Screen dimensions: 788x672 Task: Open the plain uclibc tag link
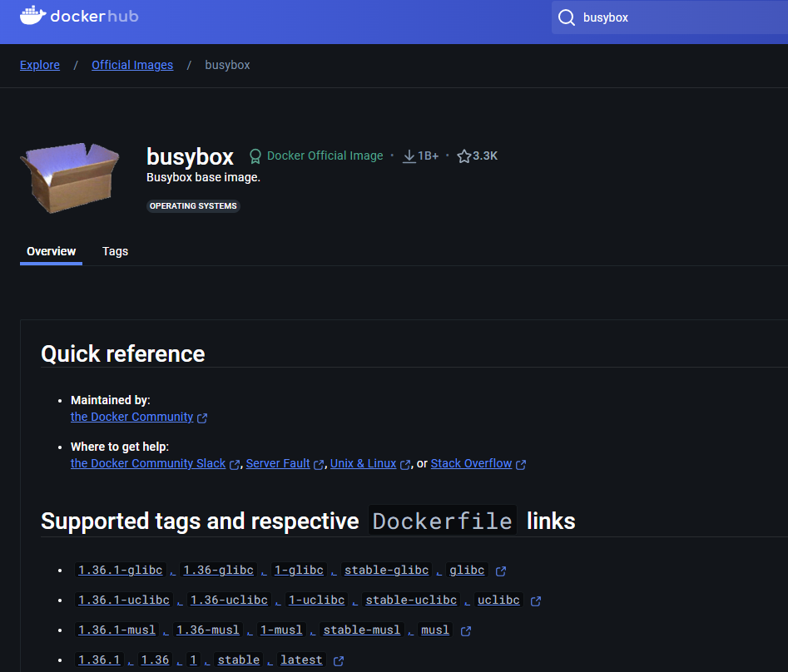[x=498, y=600]
